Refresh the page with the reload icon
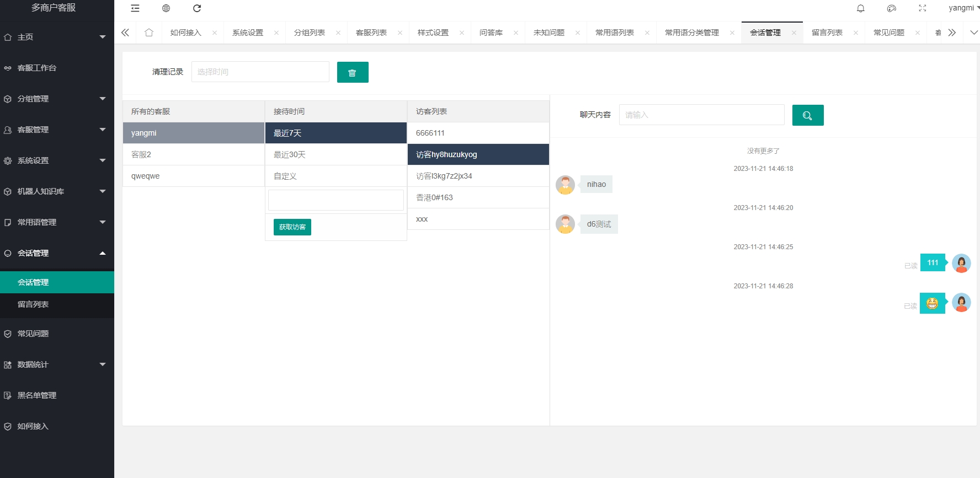This screenshot has height=478, width=980. 197,8
